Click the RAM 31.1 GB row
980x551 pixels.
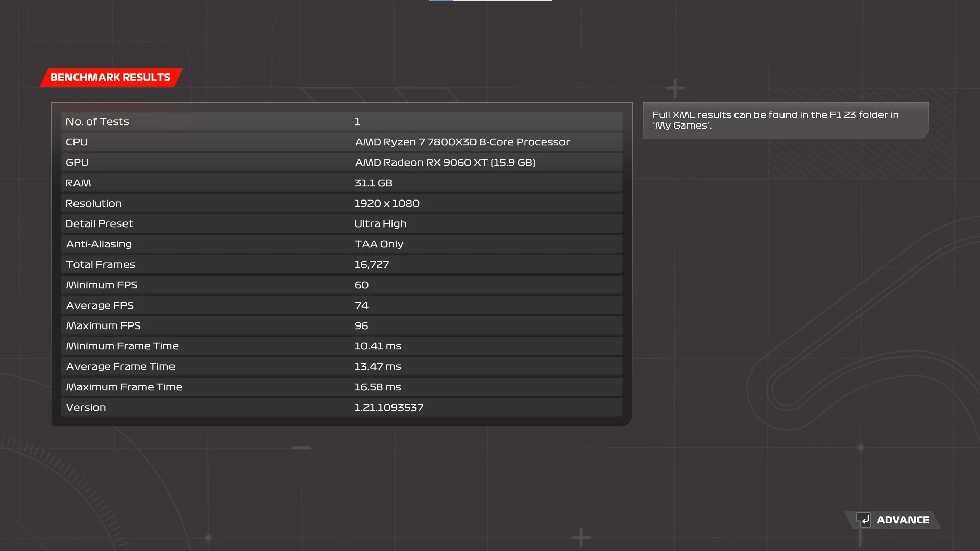[x=341, y=183]
